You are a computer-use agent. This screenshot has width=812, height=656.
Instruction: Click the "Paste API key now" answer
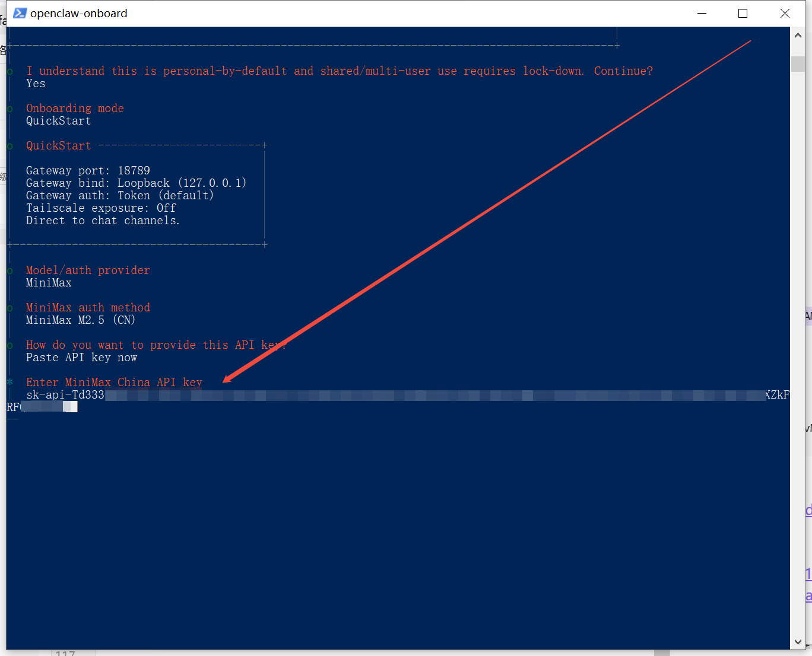81,357
